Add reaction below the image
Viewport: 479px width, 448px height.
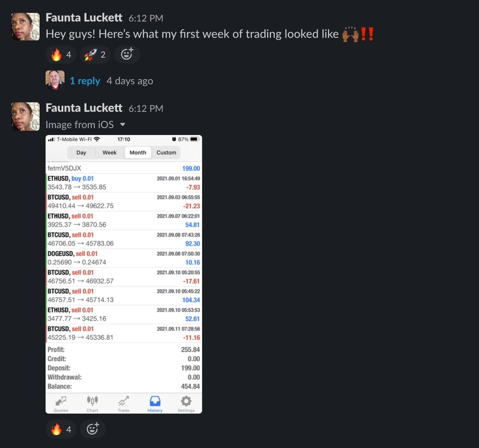(x=93, y=430)
